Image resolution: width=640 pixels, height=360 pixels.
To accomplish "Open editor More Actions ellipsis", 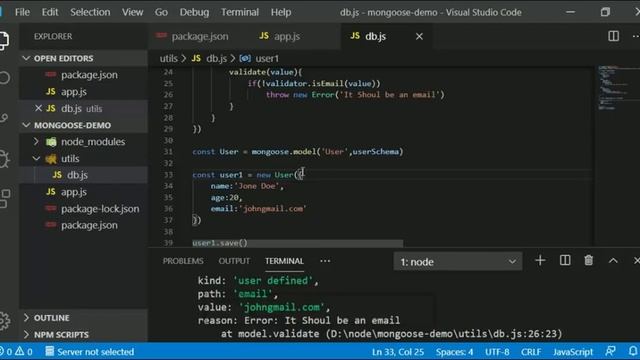I will pyautogui.click(x=636, y=36).
